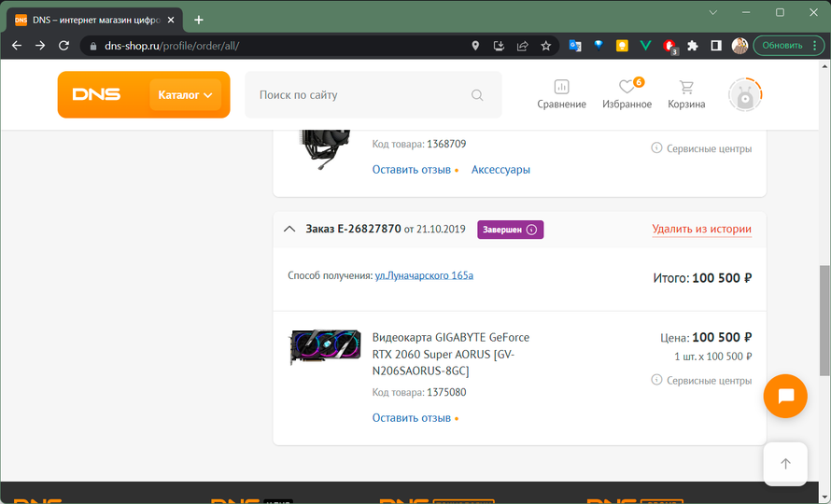Viewport: 831px width, 504px height.
Task: Click the search magnifier icon
Action: point(477,95)
